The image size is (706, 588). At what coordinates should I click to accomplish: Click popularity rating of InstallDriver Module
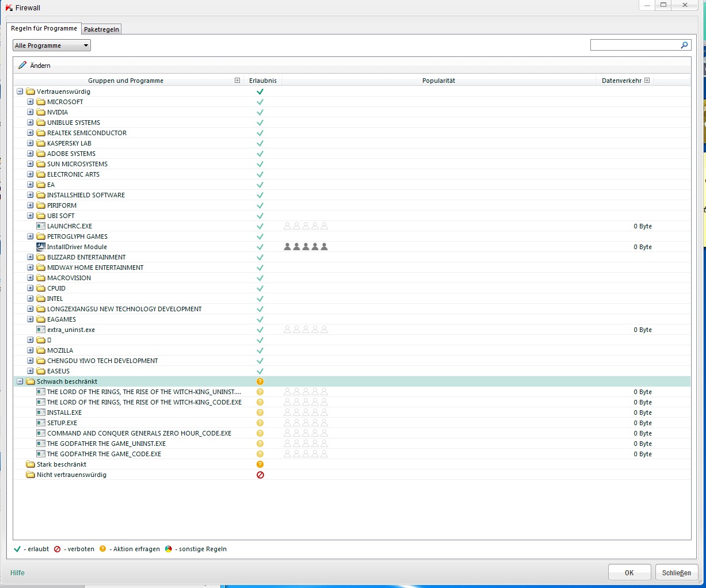(x=306, y=247)
